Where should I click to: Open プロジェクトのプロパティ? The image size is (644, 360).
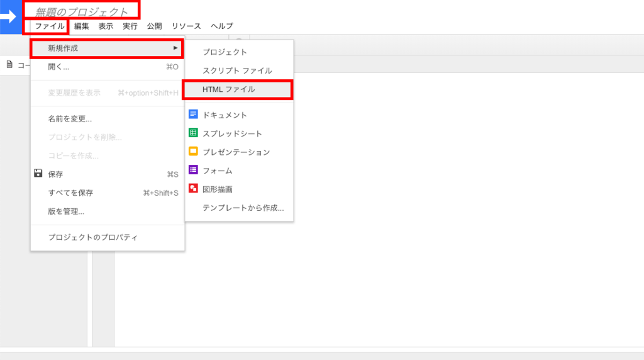point(107,237)
